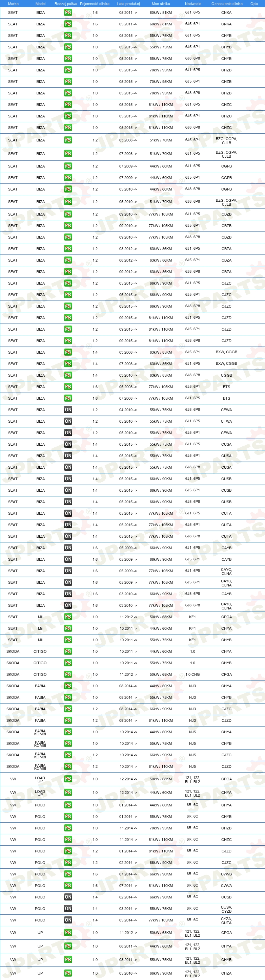The width and height of the screenshot is (265, 980).
Task: Click 'CUSA, CYZB' engine code cell
Action: point(227,909)
